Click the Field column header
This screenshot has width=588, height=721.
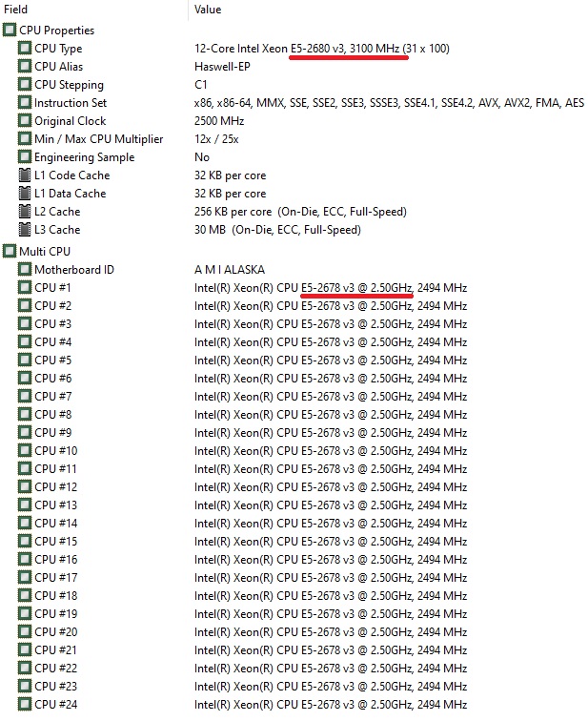(x=15, y=10)
